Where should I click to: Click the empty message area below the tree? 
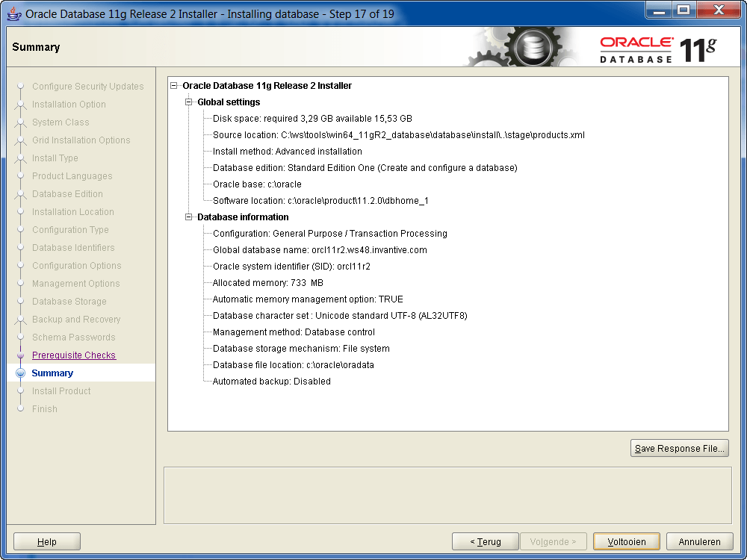(x=447, y=495)
